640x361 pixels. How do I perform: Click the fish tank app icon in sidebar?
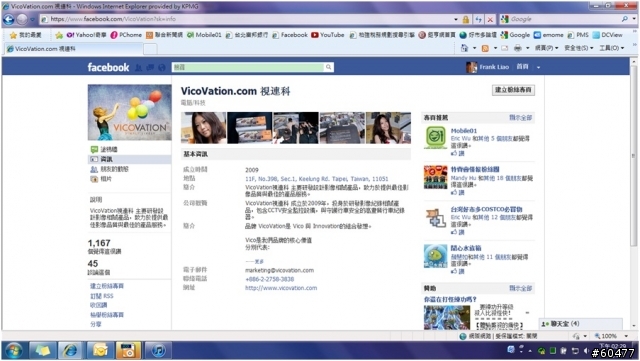click(436, 256)
